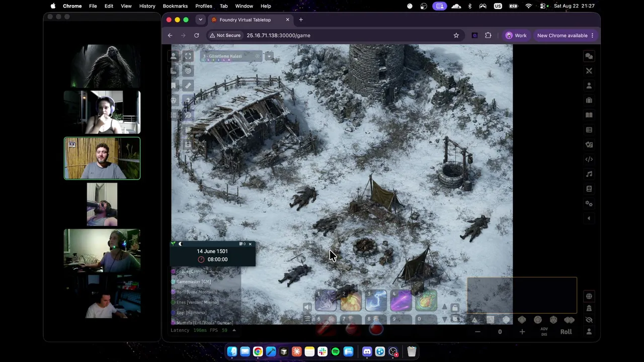Set roll mode to private GM
This screenshot has width=644, height=362.
(589, 308)
